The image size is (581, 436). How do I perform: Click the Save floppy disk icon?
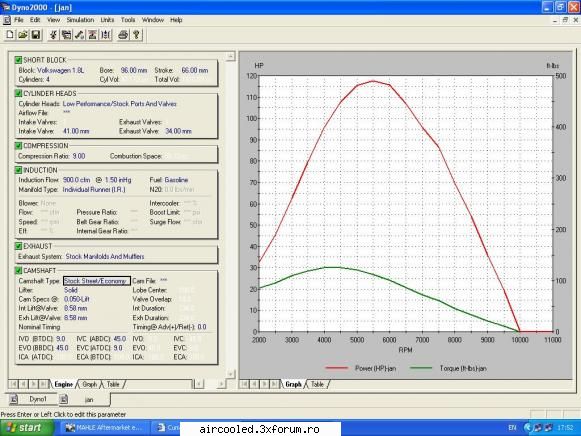36,35
